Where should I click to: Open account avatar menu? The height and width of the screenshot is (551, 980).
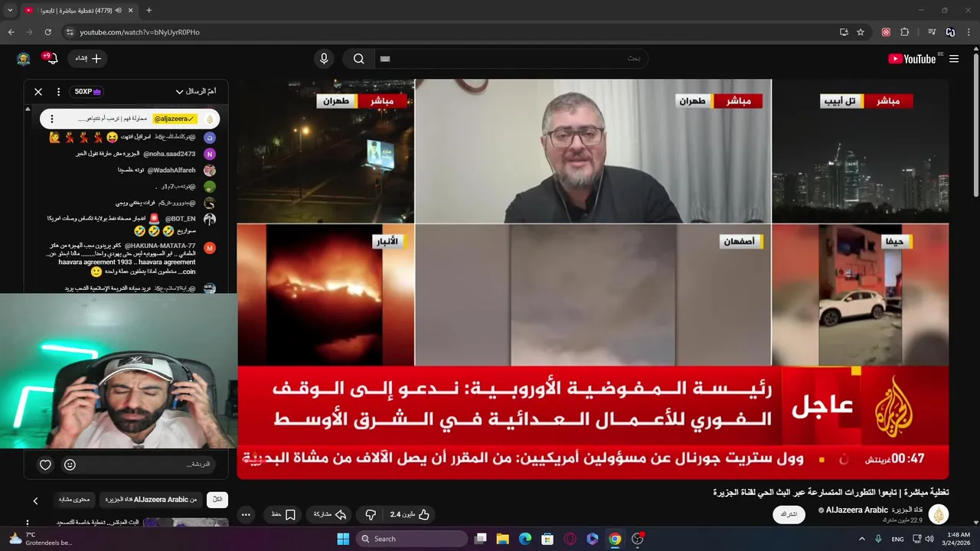(x=24, y=59)
